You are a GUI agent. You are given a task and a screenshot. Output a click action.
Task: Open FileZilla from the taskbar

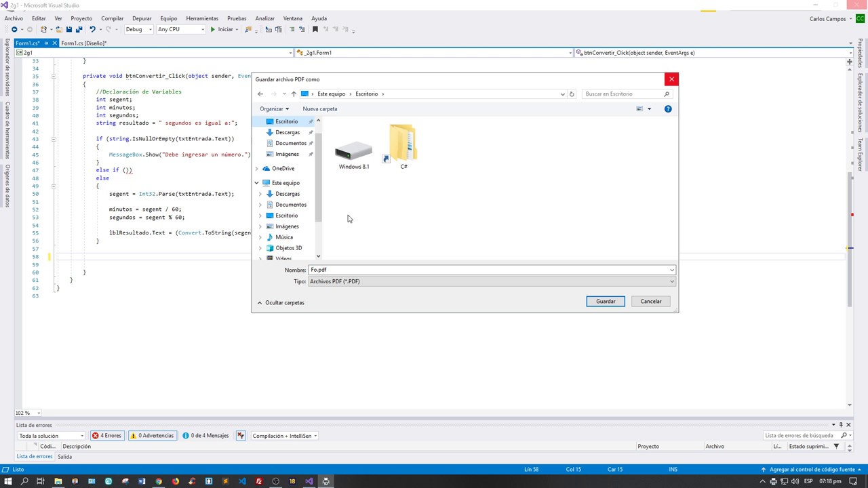pyautogui.click(x=259, y=481)
